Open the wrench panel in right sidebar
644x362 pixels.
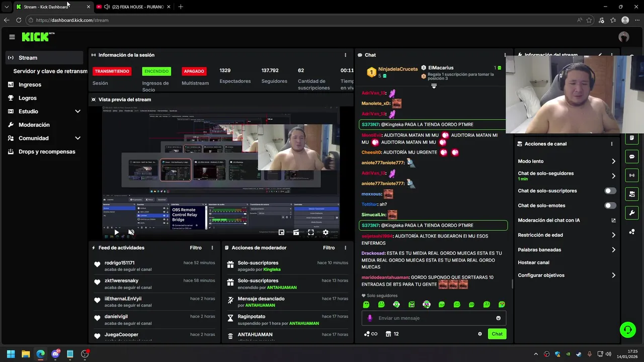point(632,213)
